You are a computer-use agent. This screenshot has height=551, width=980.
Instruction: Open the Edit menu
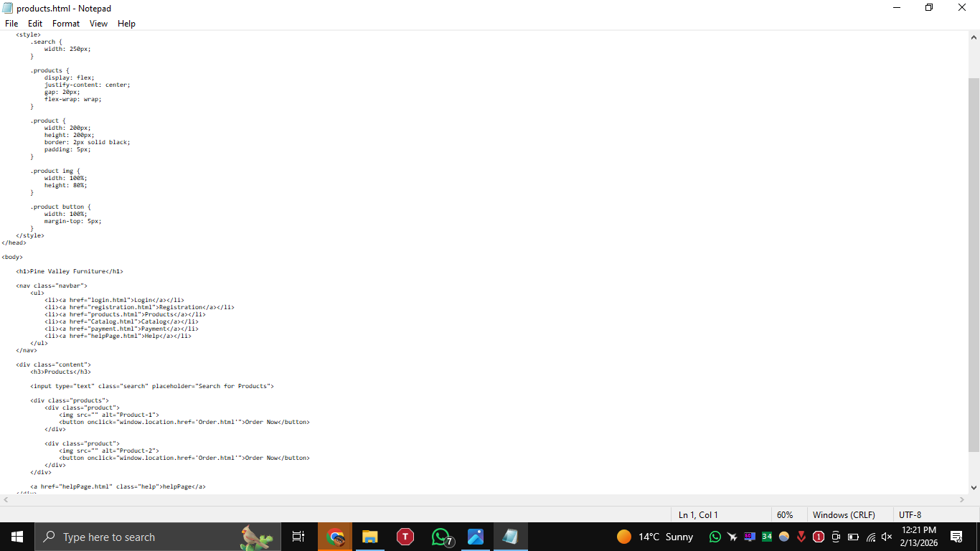(x=34, y=23)
